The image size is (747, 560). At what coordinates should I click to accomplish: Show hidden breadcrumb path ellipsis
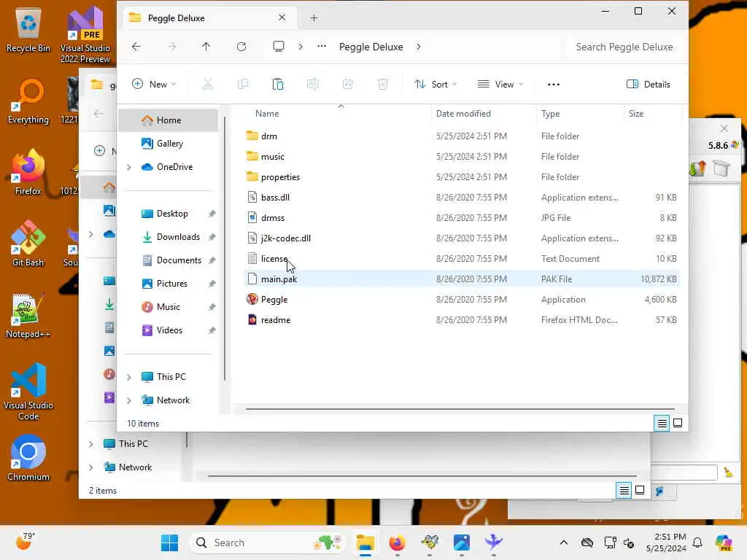[322, 46]
